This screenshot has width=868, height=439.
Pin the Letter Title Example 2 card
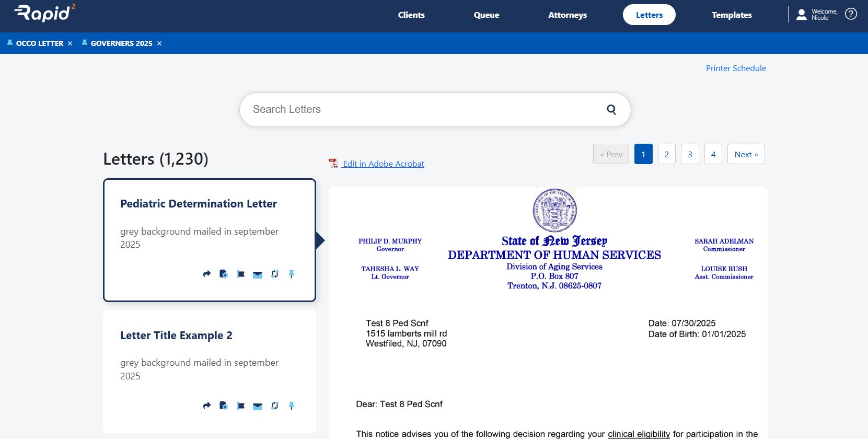coord(292,406)
